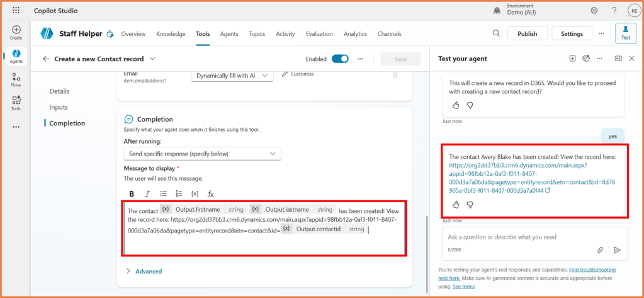Screen dimensions: 644x298
Task: Click the Ask a question input field
Action: [x=516, y=238]
